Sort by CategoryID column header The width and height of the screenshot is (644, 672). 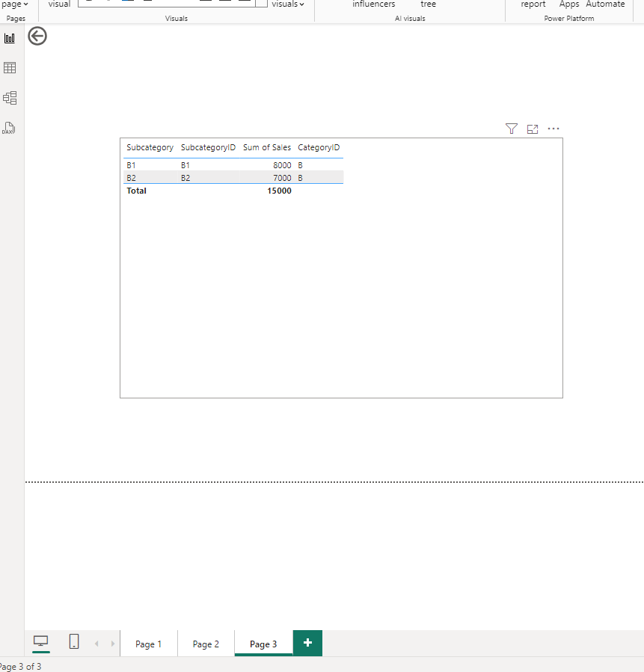click(319, 147)
